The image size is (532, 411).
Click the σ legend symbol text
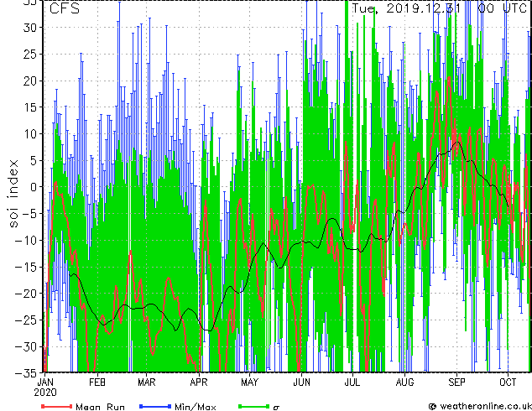(x=276, y=408)
